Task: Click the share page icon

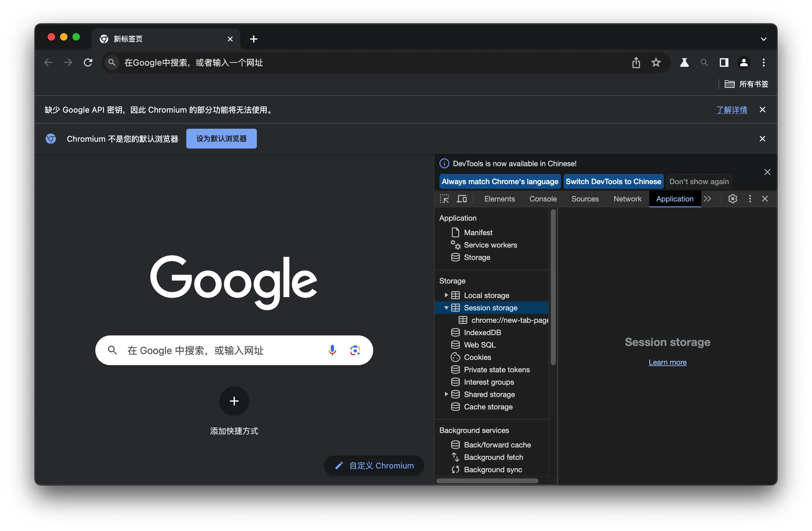Action: tap(636, 63)
